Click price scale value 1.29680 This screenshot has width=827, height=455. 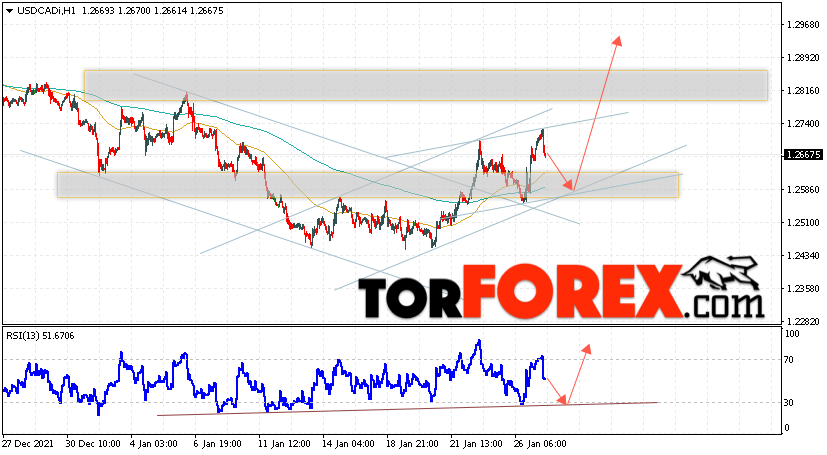point(803,25)
